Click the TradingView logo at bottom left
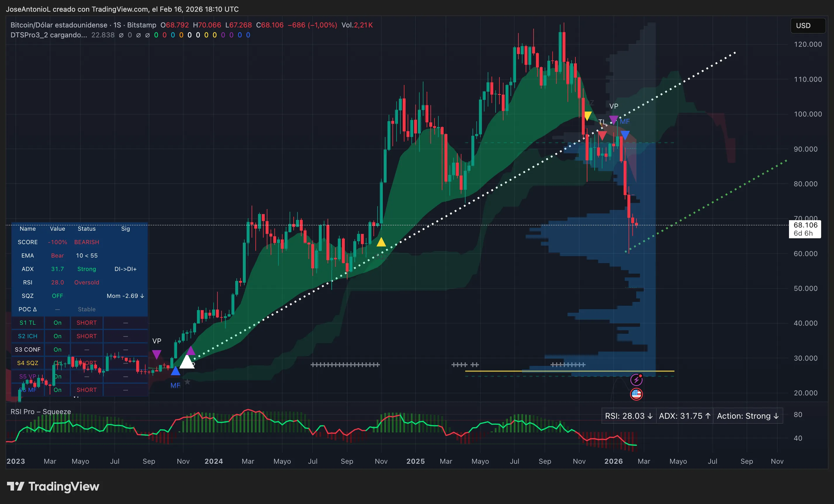Image resolution: width=834 pixels, height=504 pixels. 53,487
